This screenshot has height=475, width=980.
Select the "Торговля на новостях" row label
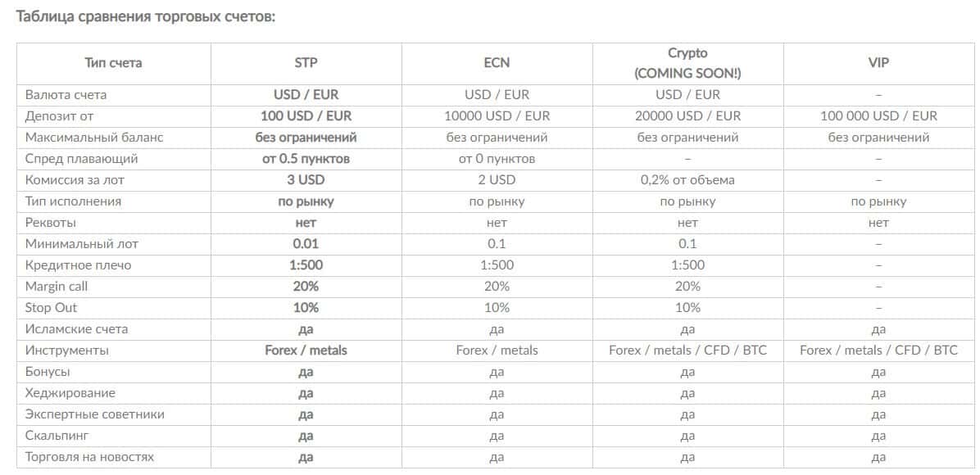pos(89,457)
